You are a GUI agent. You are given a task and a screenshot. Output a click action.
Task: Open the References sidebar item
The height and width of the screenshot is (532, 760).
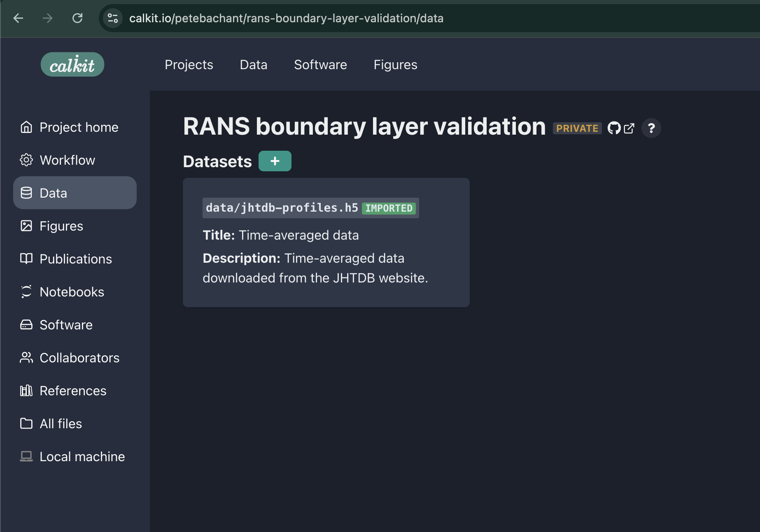75,390
